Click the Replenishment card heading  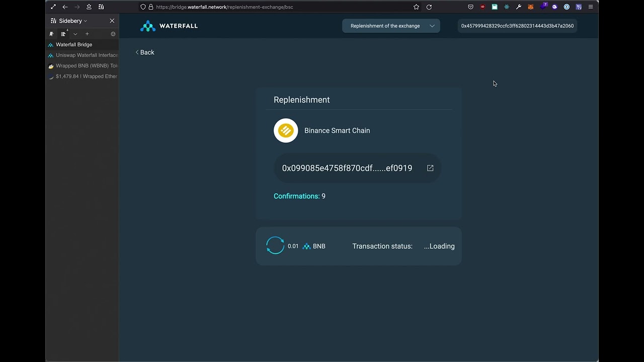(x=302, y=100)
